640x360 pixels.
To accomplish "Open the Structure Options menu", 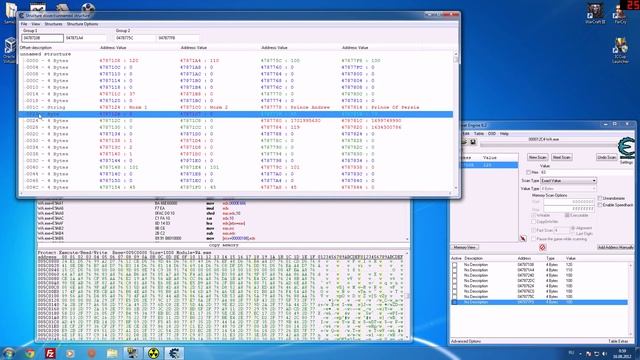I will (82, 24).
